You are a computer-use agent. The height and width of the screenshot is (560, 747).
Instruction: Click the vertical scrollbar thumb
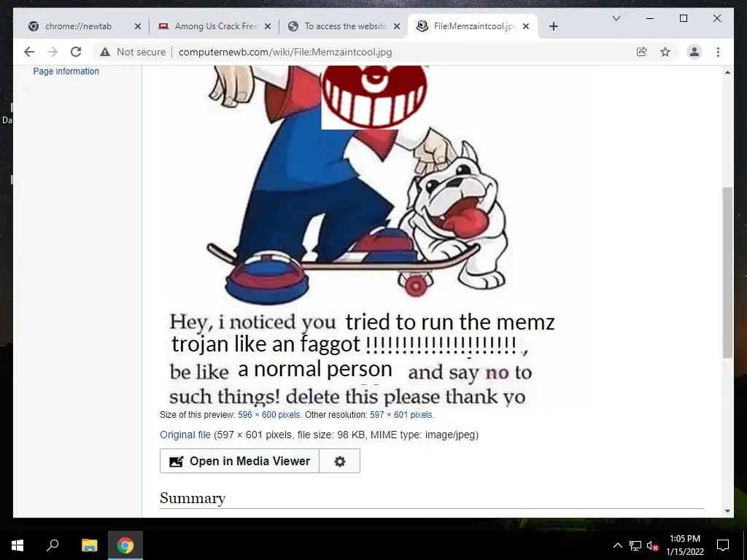[727, 273]
